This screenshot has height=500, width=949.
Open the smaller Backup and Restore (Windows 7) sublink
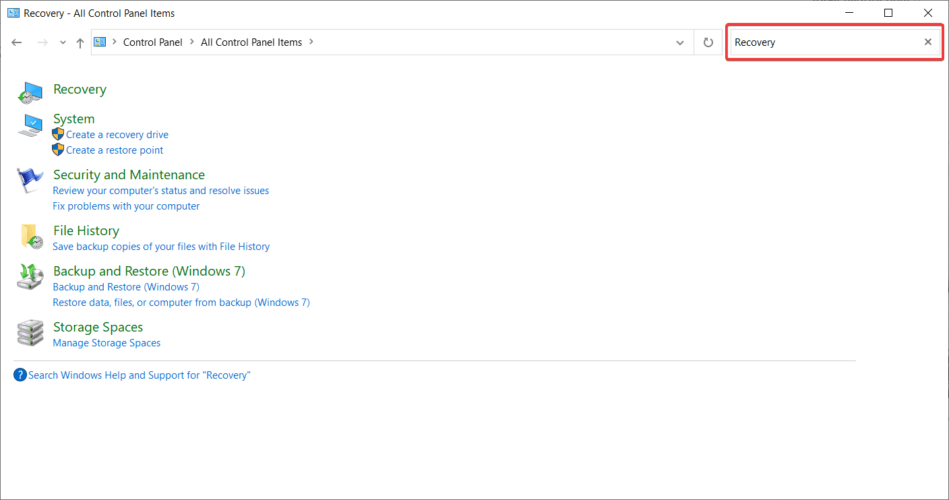point(126,287)
